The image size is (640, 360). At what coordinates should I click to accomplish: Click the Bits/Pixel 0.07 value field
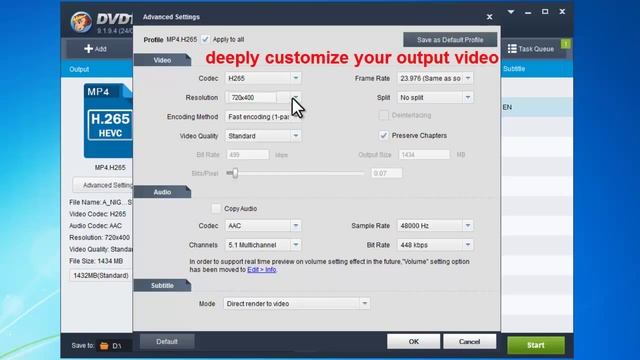(x=387, y=173)
